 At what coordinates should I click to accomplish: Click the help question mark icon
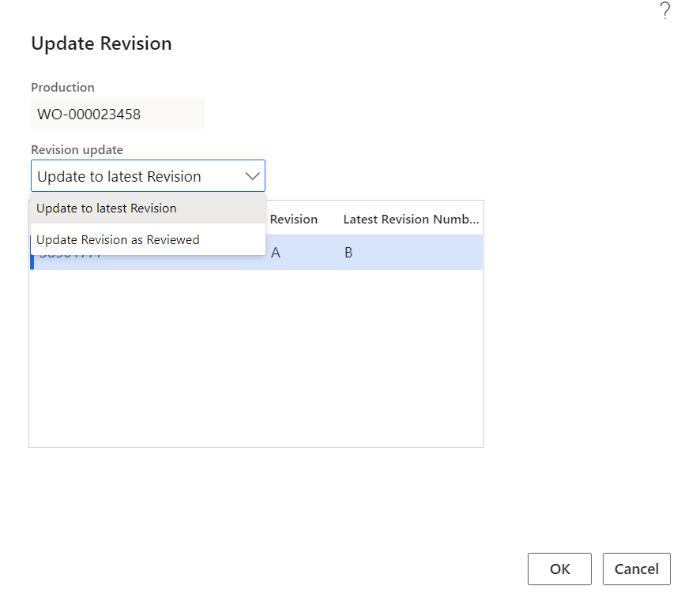click(664, 11)
